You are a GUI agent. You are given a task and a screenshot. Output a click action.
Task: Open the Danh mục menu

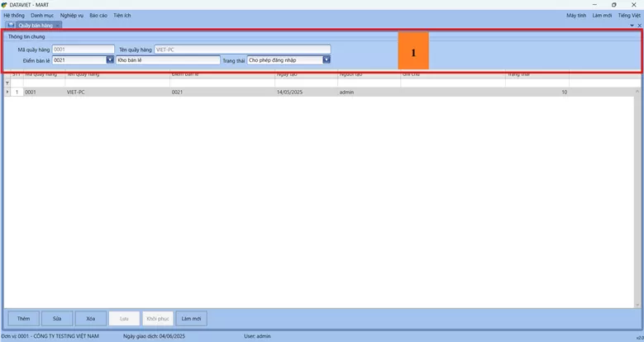click(x=42, y=15)
